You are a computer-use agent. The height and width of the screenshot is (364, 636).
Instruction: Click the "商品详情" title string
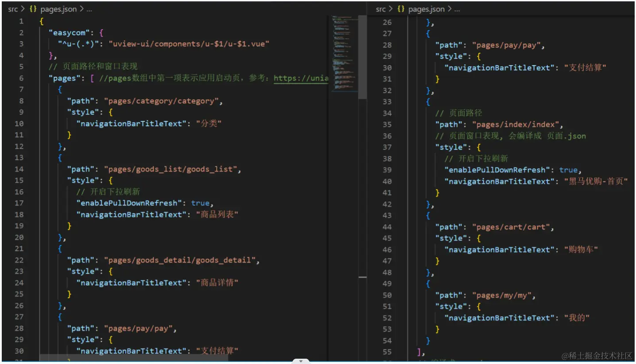tap(217, 283)
